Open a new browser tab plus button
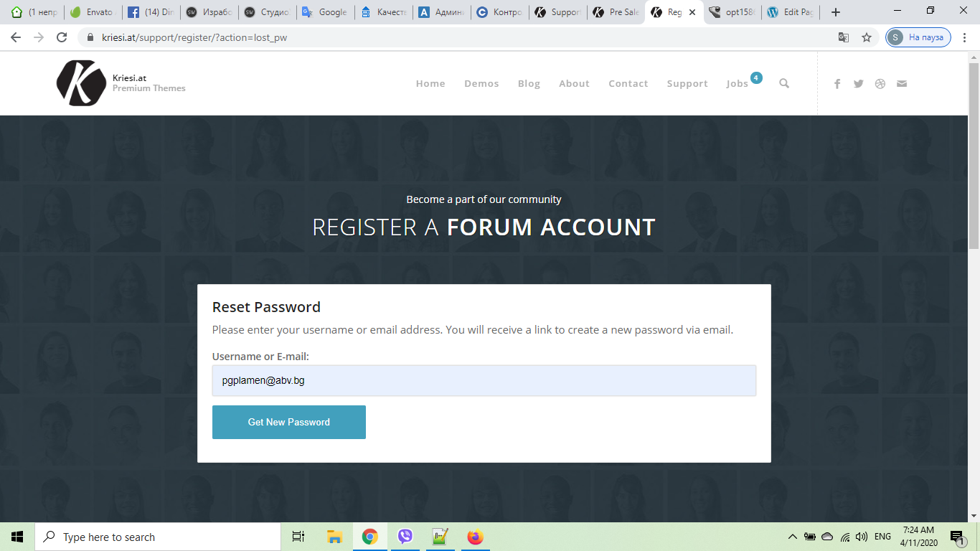Viewport: 980px width, 551px height. click(x=836, y=12)
